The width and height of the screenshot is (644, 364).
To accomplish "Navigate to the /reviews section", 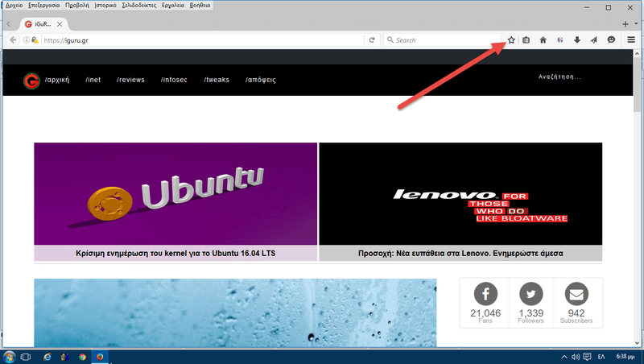I will point(130,80).
